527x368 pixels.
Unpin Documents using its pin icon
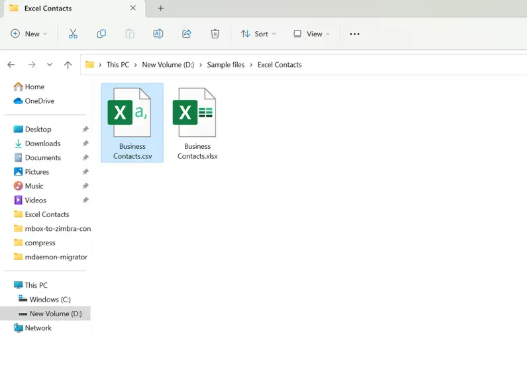(86, 158)
